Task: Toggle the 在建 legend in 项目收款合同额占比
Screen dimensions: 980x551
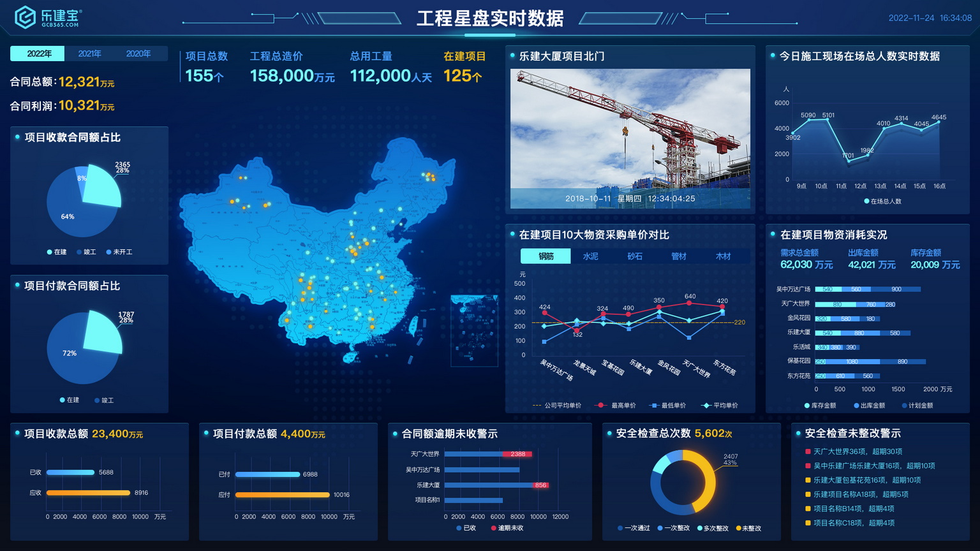Action: (x=57, y=252)
